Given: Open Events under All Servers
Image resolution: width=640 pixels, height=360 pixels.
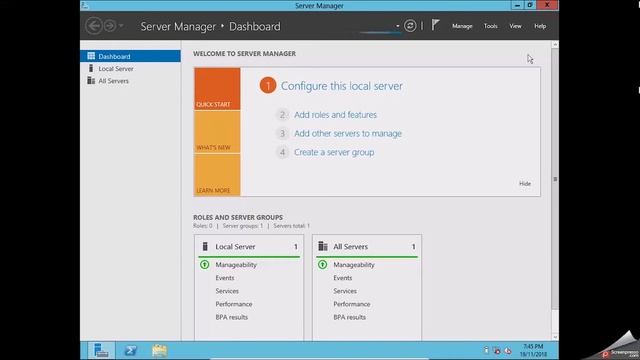Looking at the screenshot, I should (342, 278).
